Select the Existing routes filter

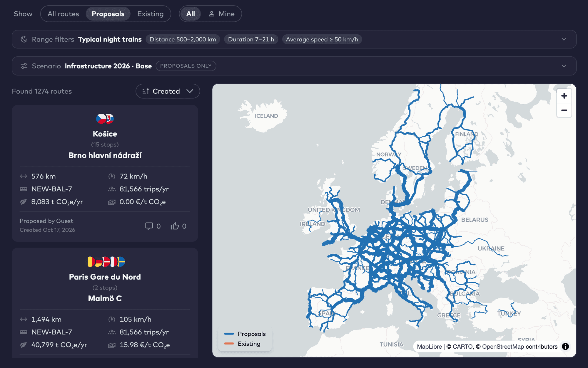pos(150,14)
